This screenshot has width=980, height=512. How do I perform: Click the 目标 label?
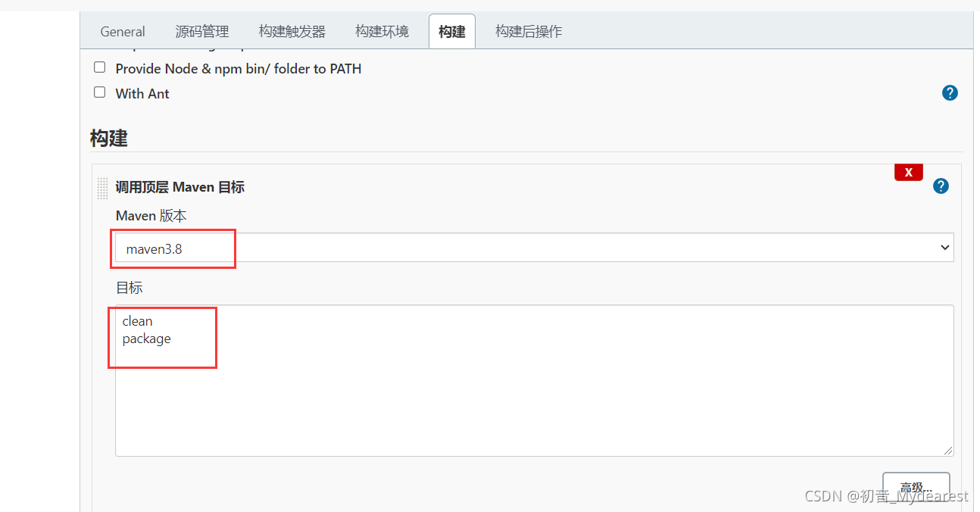(x=129, y=288)
